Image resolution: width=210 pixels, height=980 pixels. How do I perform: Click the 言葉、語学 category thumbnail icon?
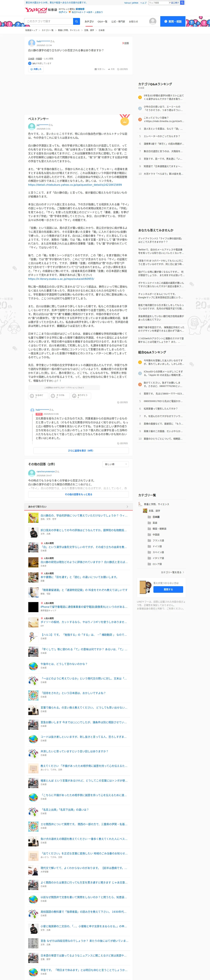coord(145,511)
